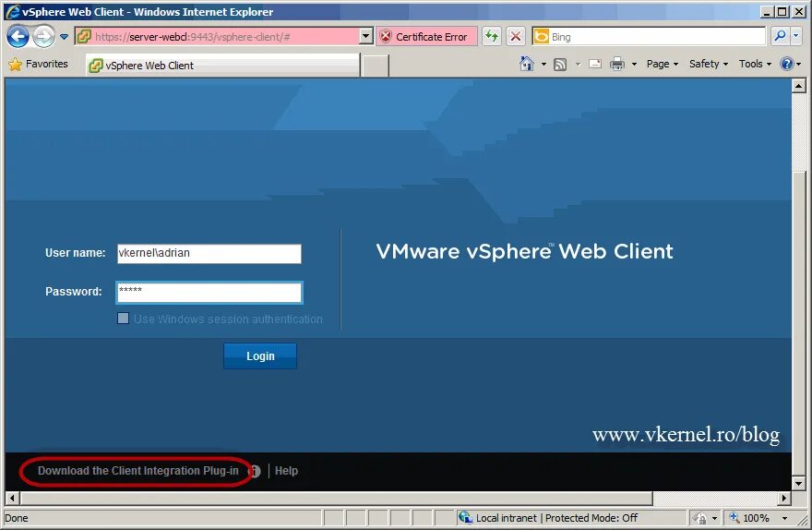The image size is (812, 530).
Task: Click the Login button
Action: tap(260, 355)
